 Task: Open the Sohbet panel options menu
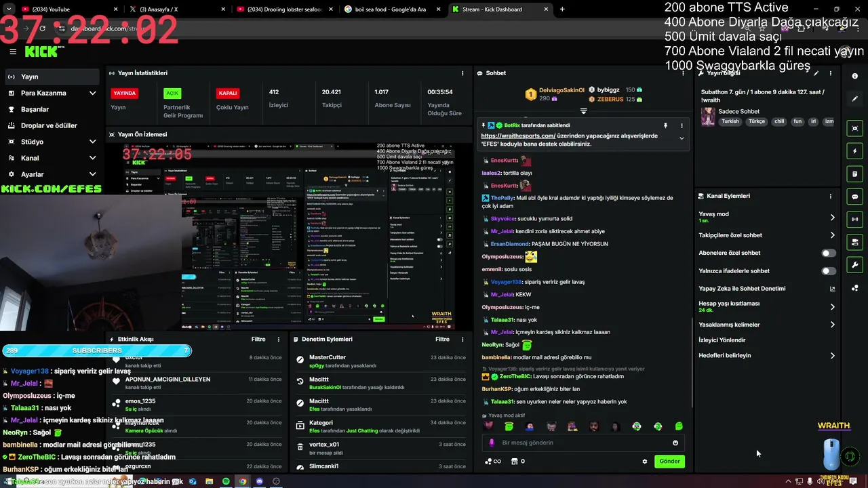682,73
